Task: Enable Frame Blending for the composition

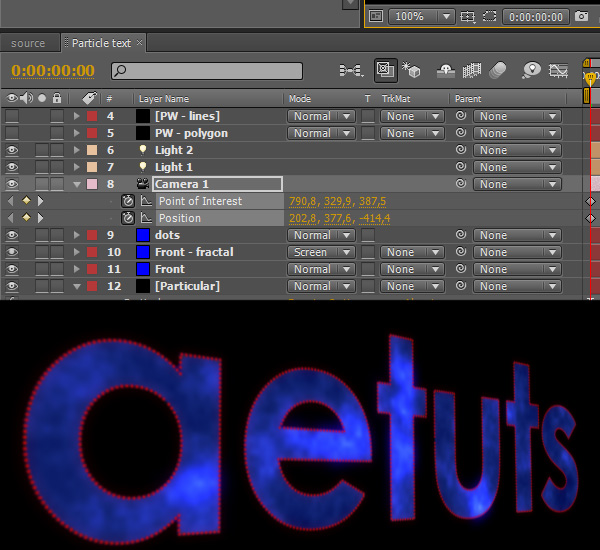Action: point(471,71)
